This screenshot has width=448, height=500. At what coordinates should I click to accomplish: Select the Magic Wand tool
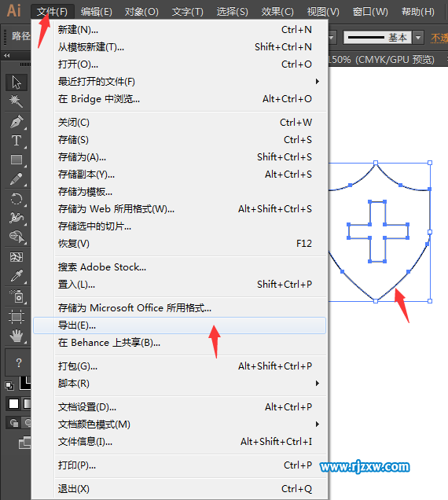[16, 101]
